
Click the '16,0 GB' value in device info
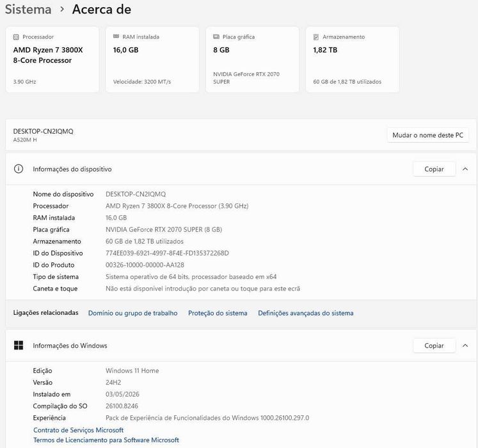pos(116,218)
